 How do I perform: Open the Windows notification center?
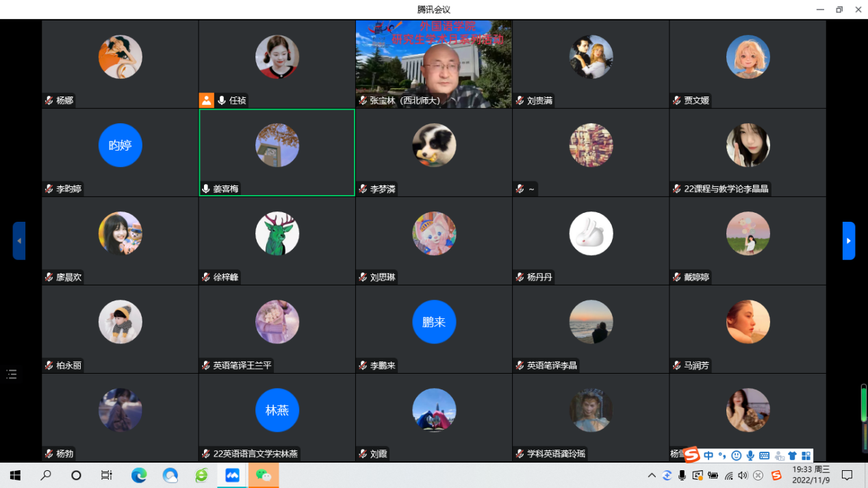(x=847, y=476)
